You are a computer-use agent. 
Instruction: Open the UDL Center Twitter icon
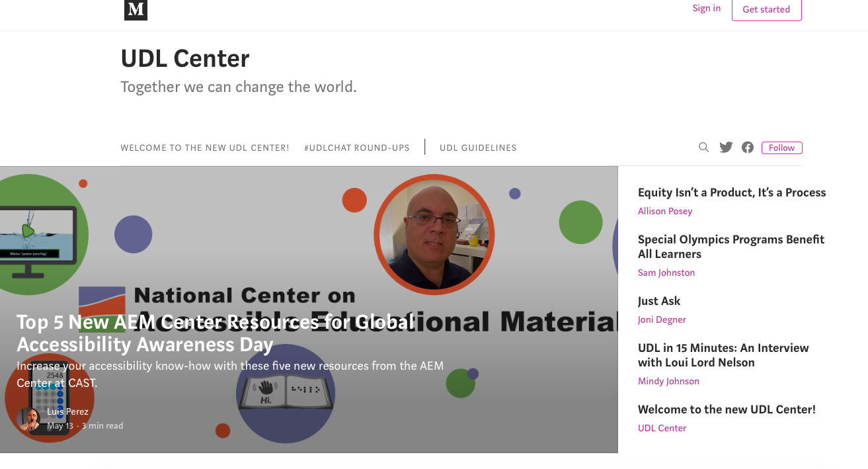click(x=726, y=147)
